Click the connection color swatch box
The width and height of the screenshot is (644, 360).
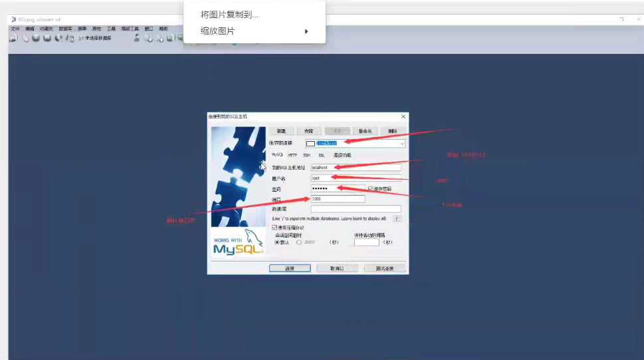coord(310,144)
